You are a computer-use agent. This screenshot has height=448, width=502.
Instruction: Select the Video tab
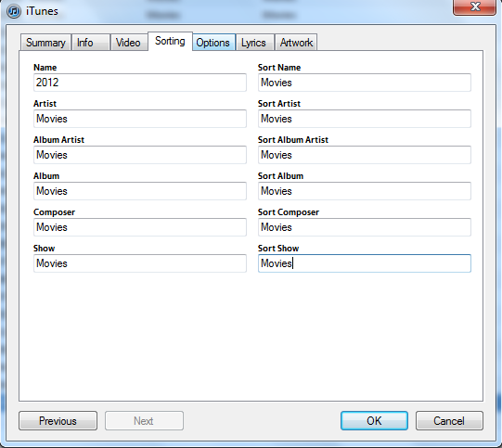pos(129,43)
